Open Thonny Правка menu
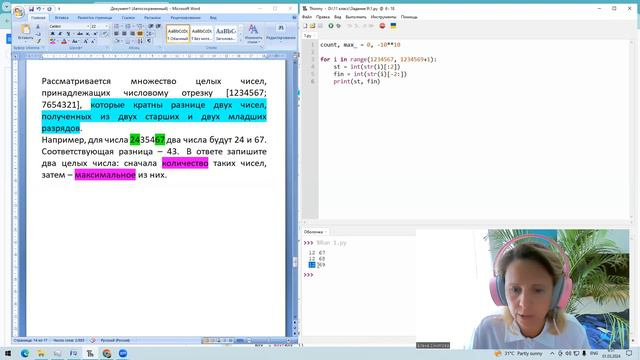Viewport: 640px width, 360px height. click(322, 17)
